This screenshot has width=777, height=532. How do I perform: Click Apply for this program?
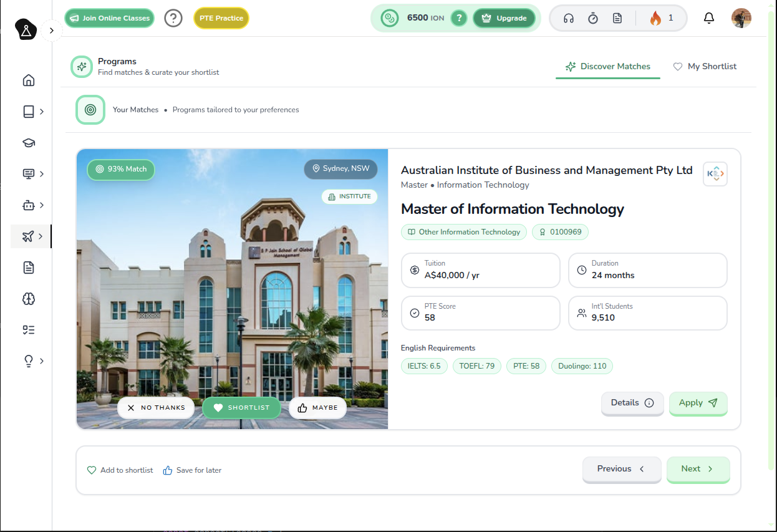698,403
